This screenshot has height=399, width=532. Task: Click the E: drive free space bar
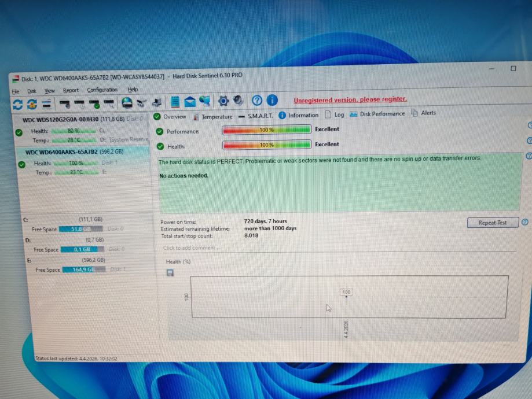point(83,269)
